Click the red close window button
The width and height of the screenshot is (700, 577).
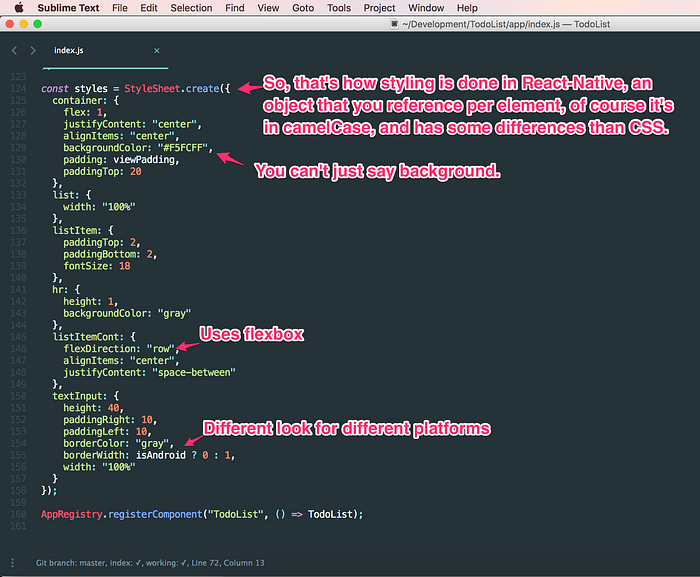point(10,24)
